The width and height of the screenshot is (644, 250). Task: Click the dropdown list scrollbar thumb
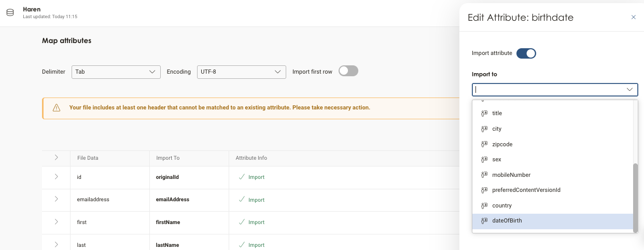pos(635,197)
